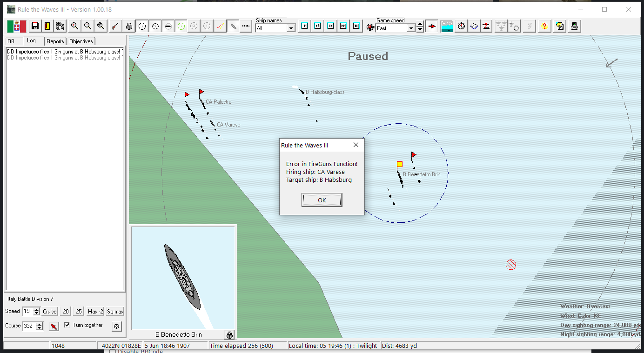Toggle the green circle range display
The height and width of the screenshot is (353, 644).
click(x=181, y=27)
